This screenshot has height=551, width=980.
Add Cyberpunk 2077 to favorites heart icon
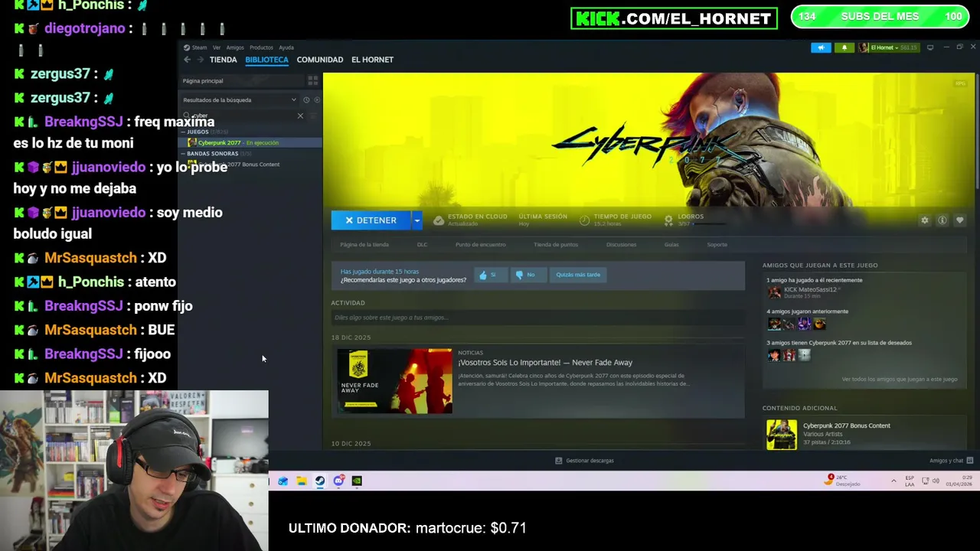(960, 220)
